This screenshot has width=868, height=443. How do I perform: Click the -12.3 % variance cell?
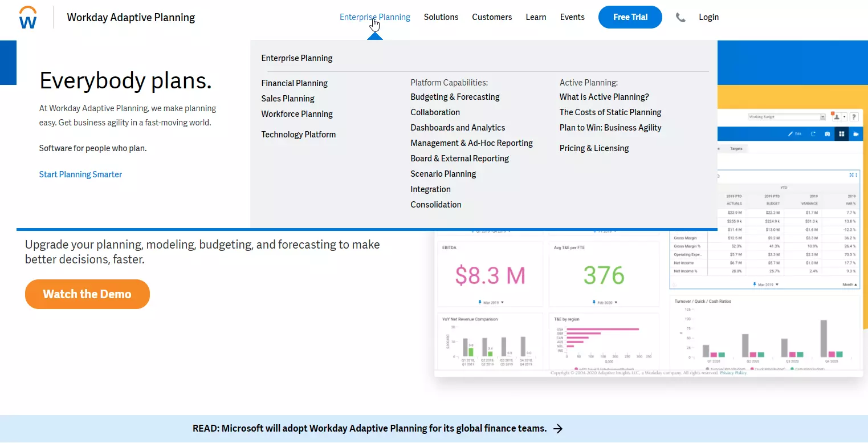tap(849, 229)
